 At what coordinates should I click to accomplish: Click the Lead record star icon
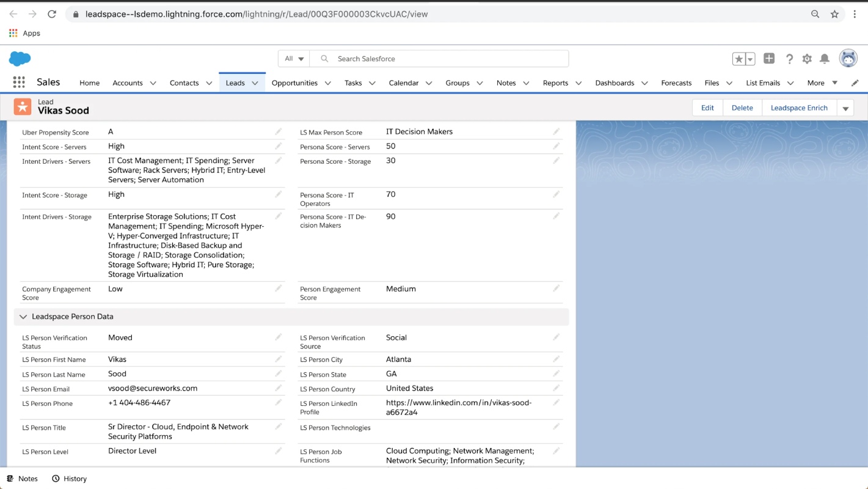click(x=23, y=107)
